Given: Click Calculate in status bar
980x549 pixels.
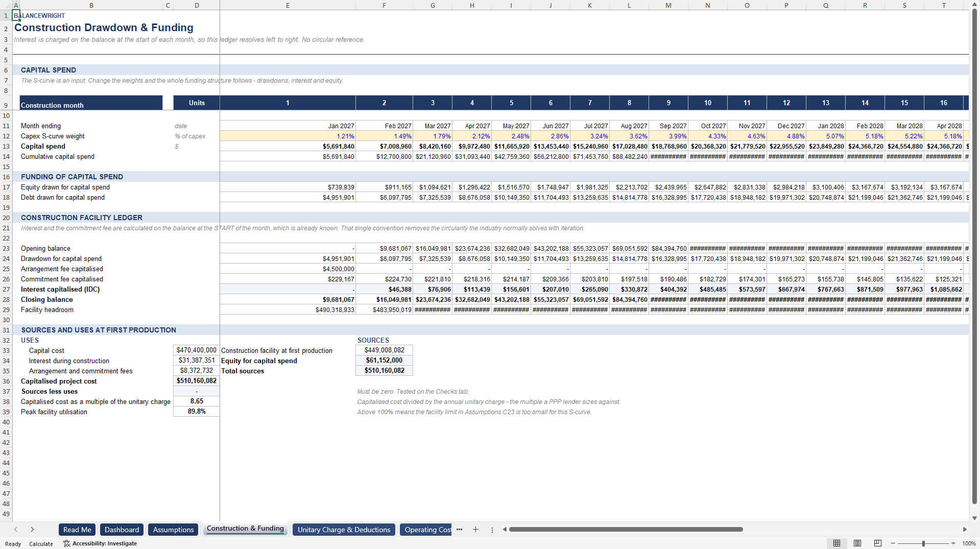Looking at the screenshot, I should click(x=41, y=544).
